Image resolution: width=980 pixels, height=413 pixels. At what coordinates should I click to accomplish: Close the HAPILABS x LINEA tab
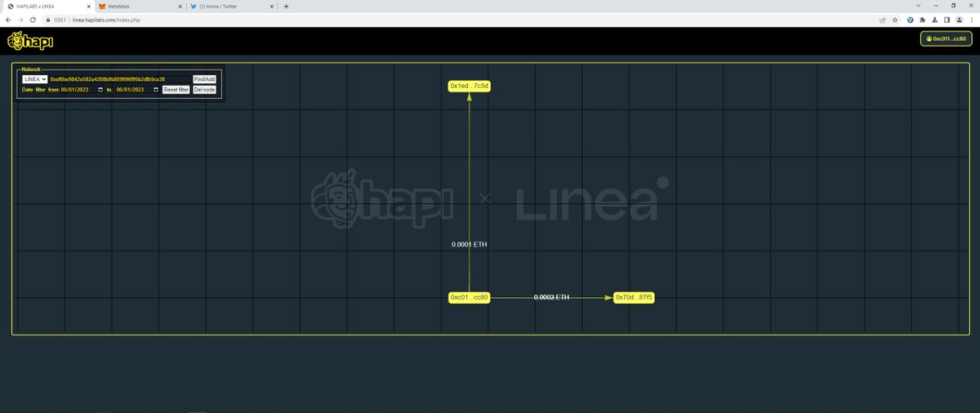pos(88,6)
